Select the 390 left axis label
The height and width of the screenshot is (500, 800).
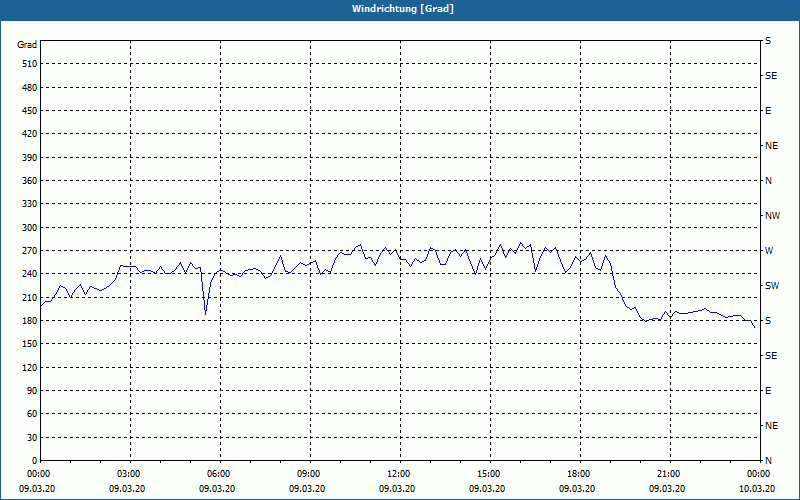30,158
